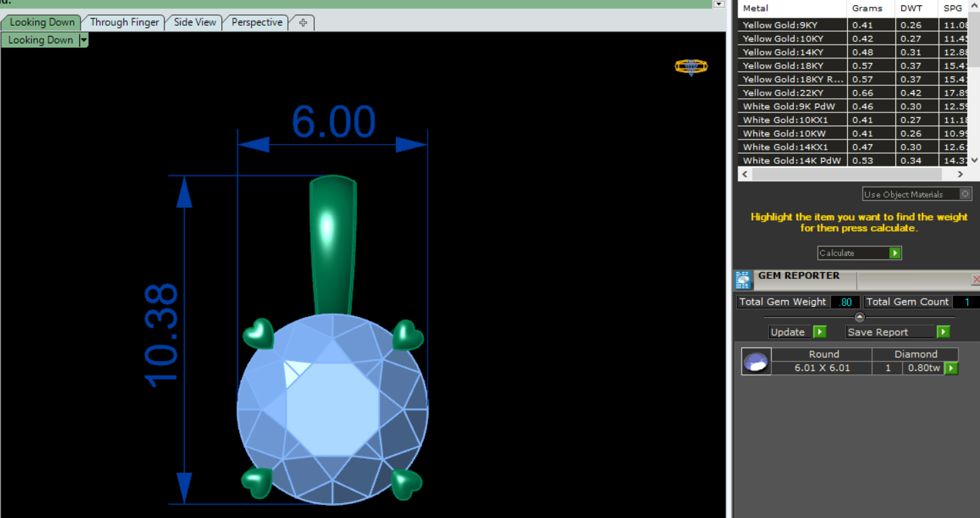Close the Gem Reporter panel
Screen dimensions: 980x518
975,279
